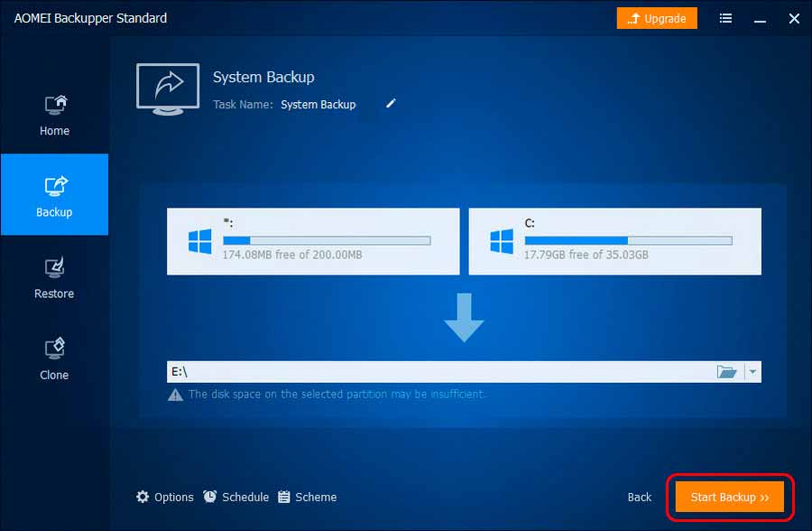Image resolution: width=812 pixels, height=531 pixels.
Task: Click the pencil icon to edit task name
Action: [x=391, y=104]
